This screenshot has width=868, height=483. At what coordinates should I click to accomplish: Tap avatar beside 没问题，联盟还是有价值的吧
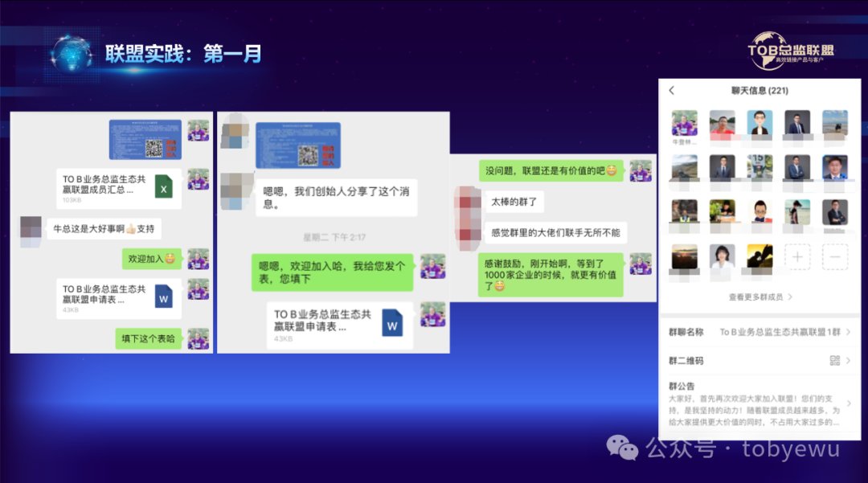click(x=641, y=171)
